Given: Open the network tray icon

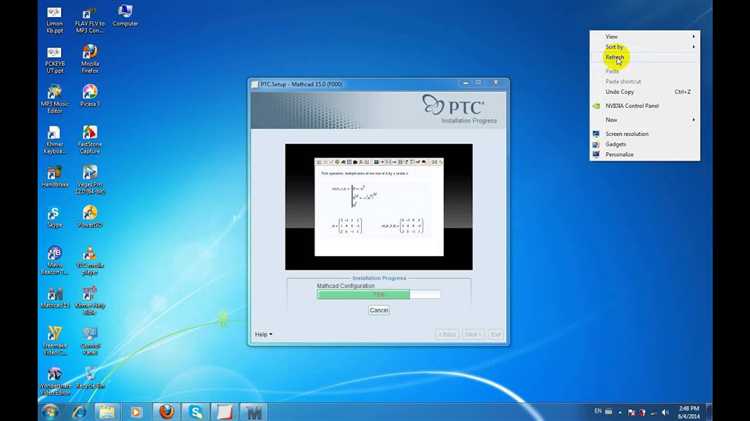Looking at the screenshot, I should 653,412.
